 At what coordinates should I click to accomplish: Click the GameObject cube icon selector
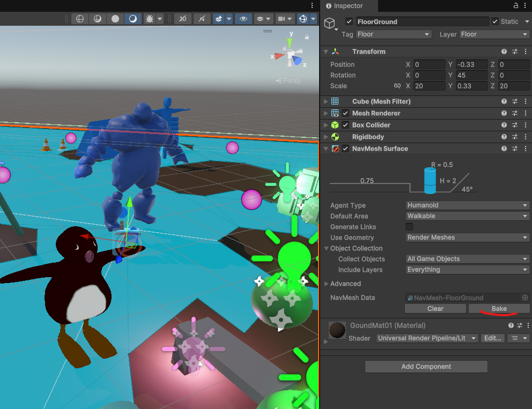click(330, 24)
